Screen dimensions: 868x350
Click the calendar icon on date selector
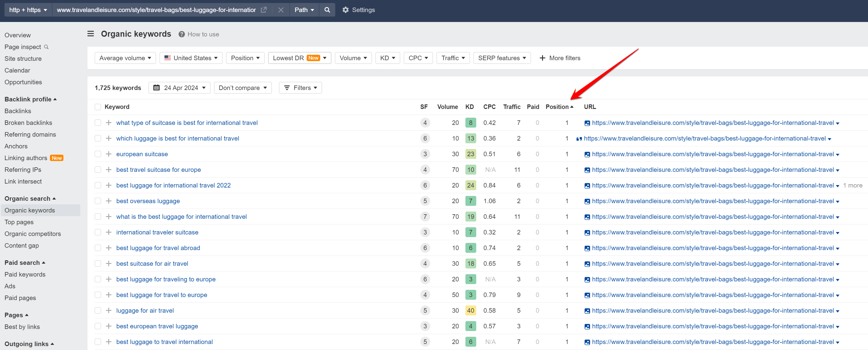(156, 88)
